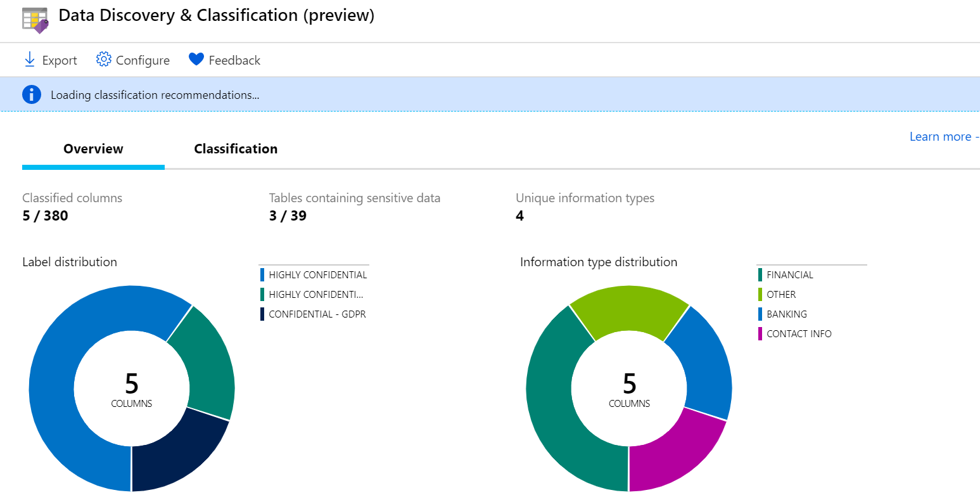
Task: Click the Feedback heart icon
Action: 196,60
